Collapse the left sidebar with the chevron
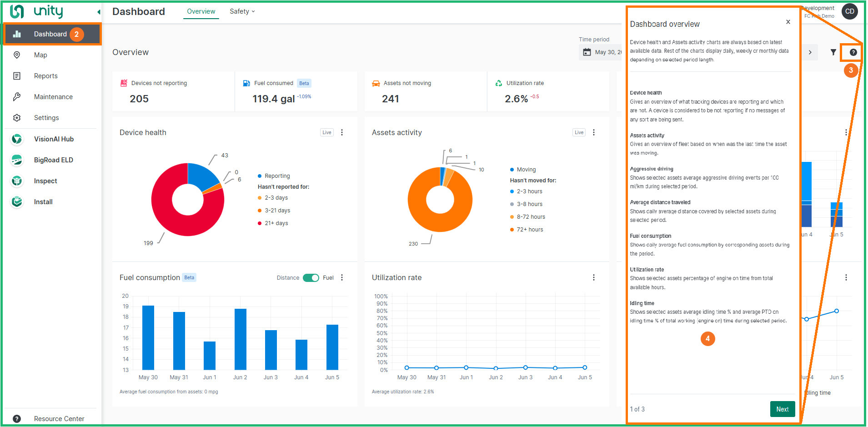 [x=98, y=11]
